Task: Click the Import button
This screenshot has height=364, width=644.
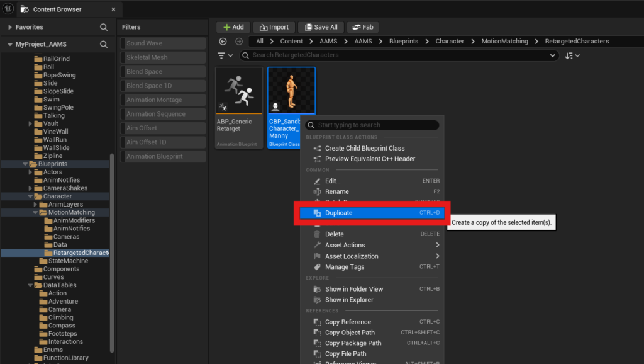Action: tap(274, 27)
